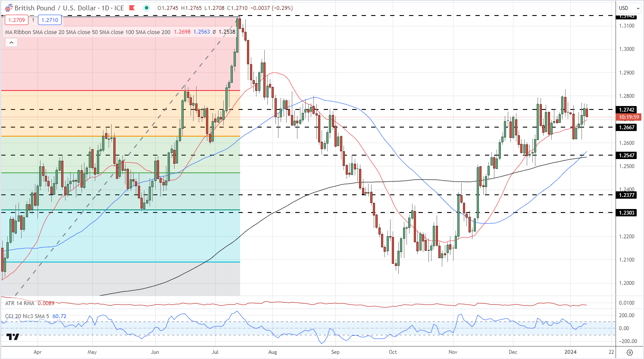Click the -0.0037 (-0.29%) change value
The image size is (644, 359).
pos(272,8)
